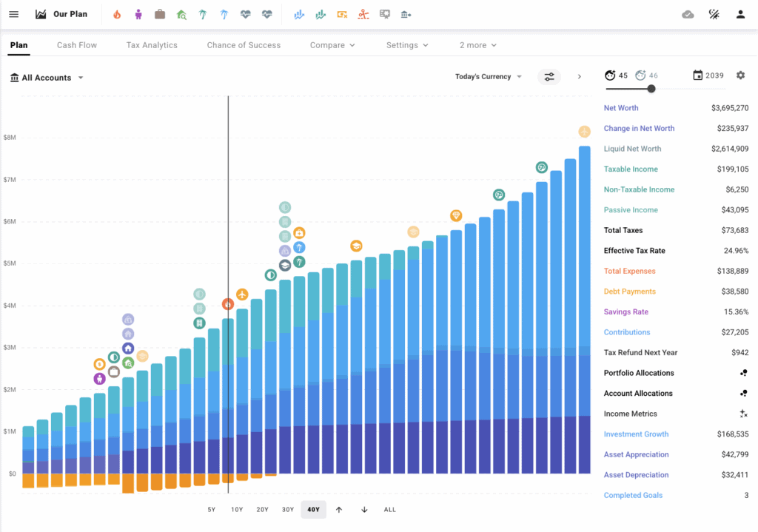Open the Chance of Success tab
This screenshot has width=758, height=532.
click(244, 45)
